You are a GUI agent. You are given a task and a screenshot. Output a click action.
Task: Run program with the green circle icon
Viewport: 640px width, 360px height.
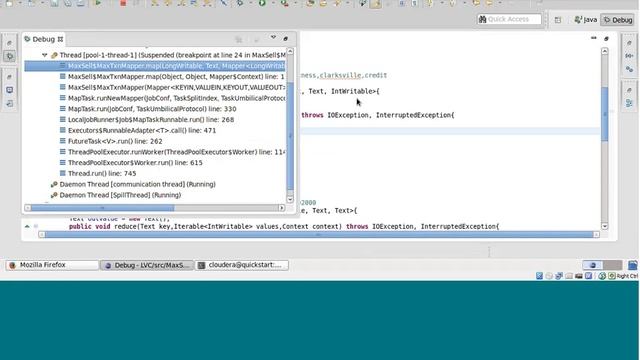pos(262,3)
